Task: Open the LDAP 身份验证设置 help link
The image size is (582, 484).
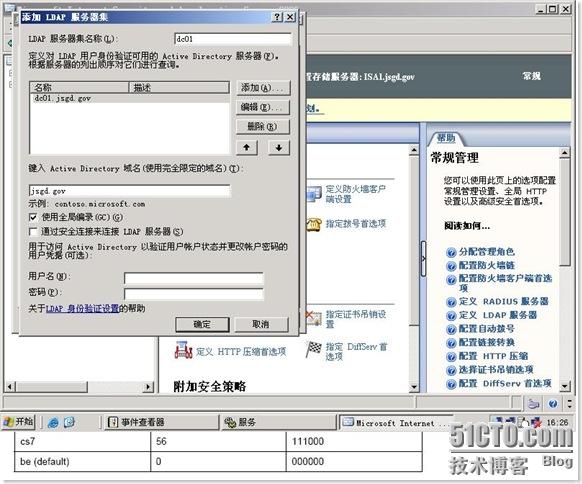Action: point(82,309)
